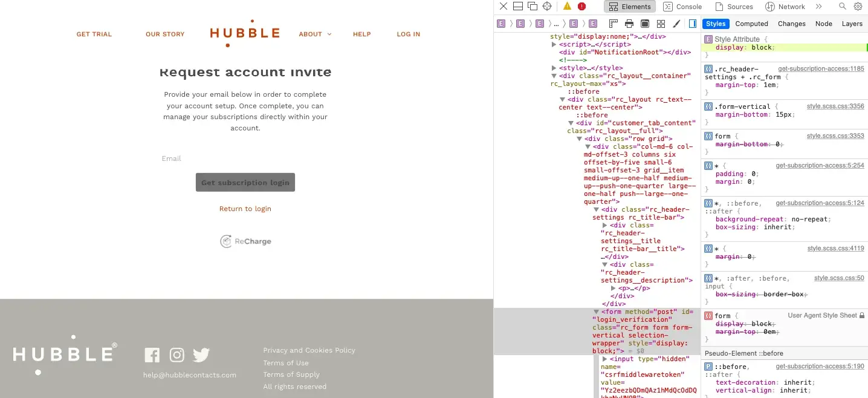Show errors via the red error icon
This screenshot has width=868, height=398.
581,7
